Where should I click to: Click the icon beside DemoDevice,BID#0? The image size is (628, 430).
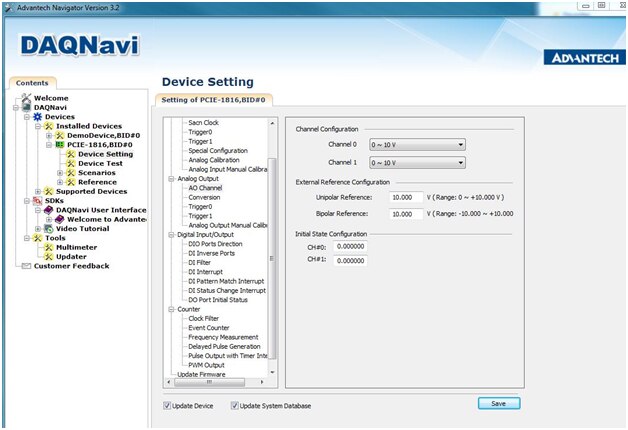click(x=60, y=135)
